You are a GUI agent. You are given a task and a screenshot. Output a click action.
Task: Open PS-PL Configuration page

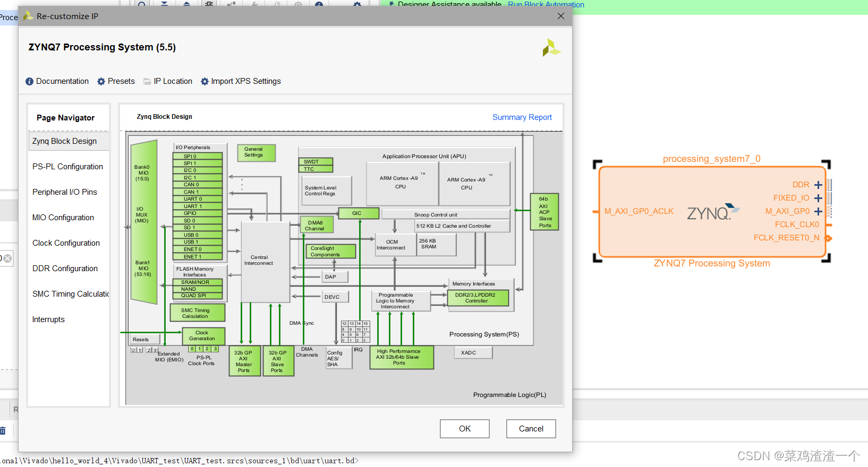(69, 167)
